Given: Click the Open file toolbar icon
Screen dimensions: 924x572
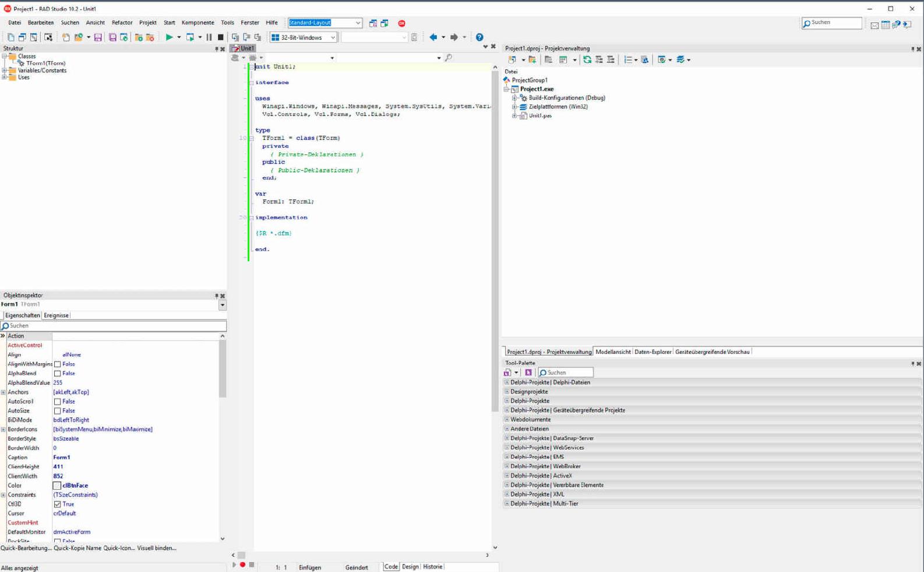Looking at the screenshot, I should pos(78,37).
